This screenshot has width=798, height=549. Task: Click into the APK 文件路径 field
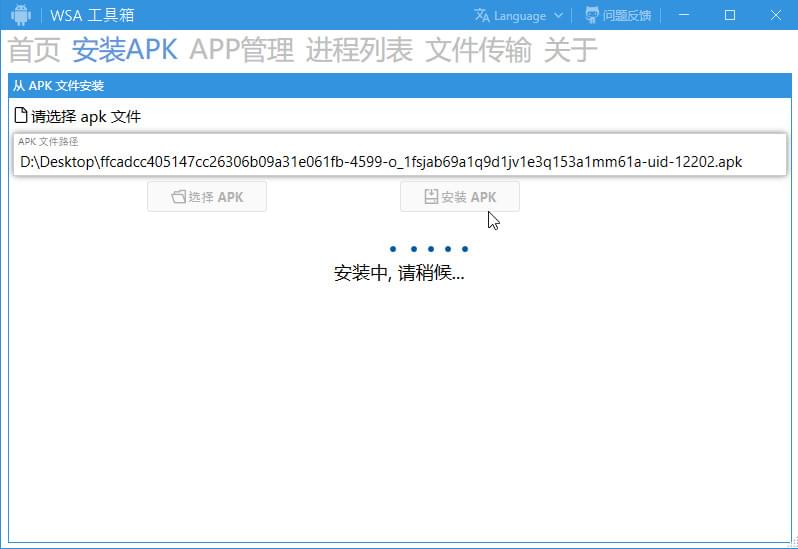click(x=399, y=161)
